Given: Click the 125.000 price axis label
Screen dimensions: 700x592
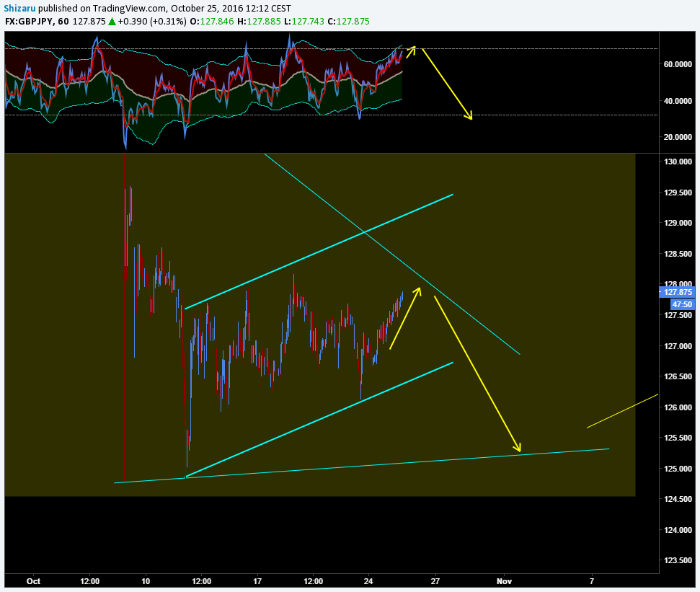Looking at the screenshot, I should [x=678, y=469].
